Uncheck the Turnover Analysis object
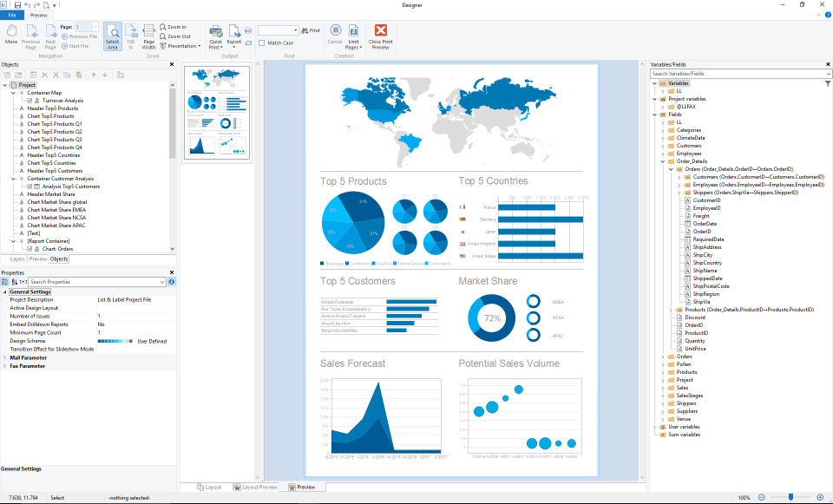Screen dimensions: 833x504 pos(30,100)
